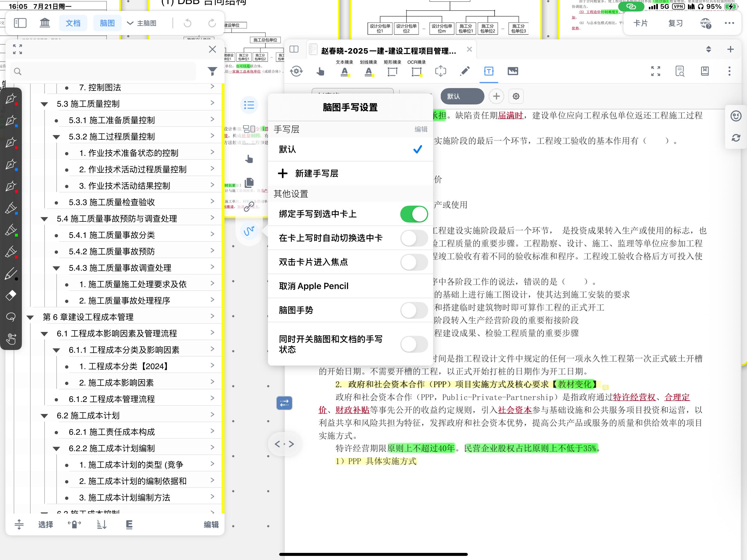The image size is (747, 560).
Task: Click 编辑 next to 手写层 header
Action: coord(421,129)
